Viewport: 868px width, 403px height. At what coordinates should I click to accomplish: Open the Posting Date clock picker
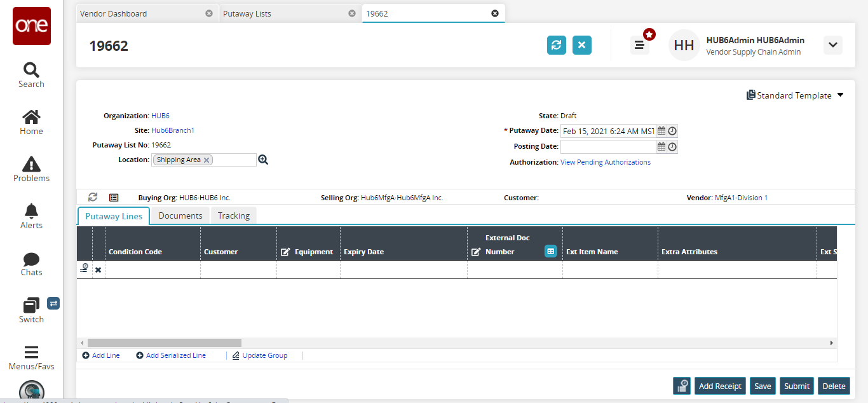tap(672, 147)
